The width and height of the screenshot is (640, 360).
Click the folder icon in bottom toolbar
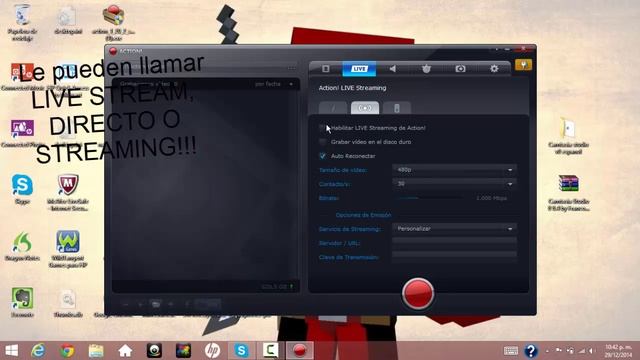(156, 304)
